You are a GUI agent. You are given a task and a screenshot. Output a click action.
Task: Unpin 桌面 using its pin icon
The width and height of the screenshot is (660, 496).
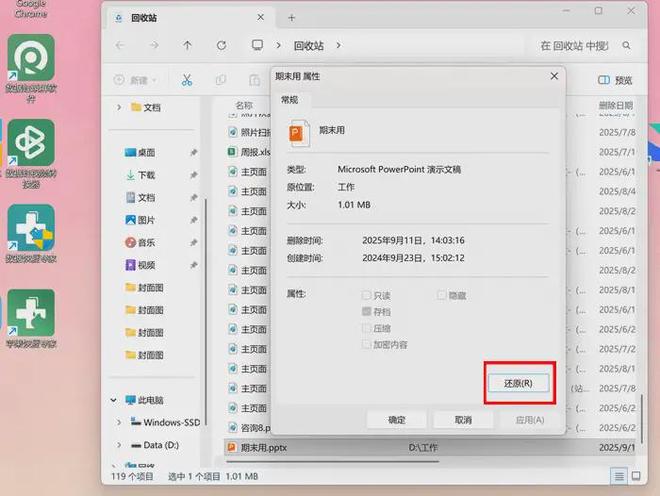(x=193, y=152)
